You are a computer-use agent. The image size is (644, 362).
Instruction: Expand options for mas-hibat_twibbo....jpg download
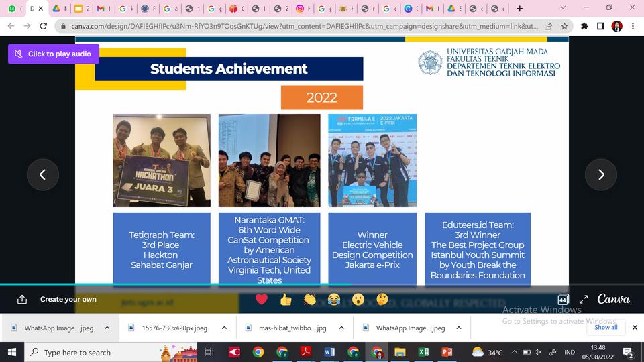pos(341,328)
